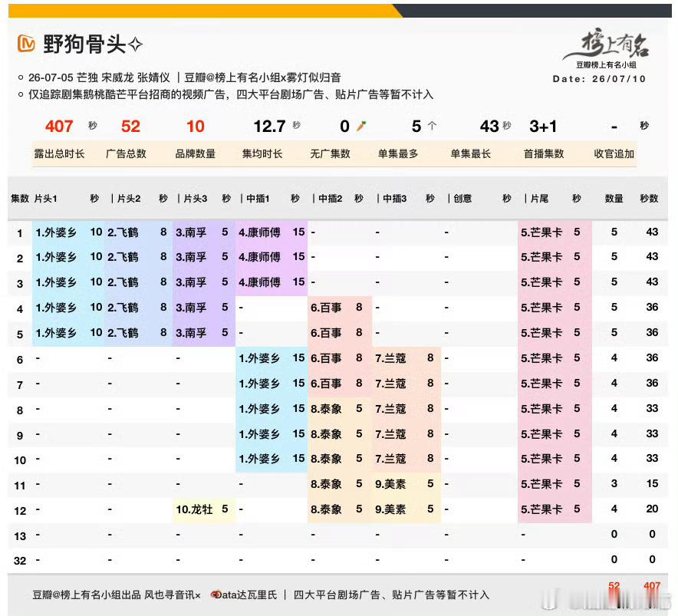Click the 片头2 column header
The height and width of the screenshot is (616, 678).
pos(129,199)
